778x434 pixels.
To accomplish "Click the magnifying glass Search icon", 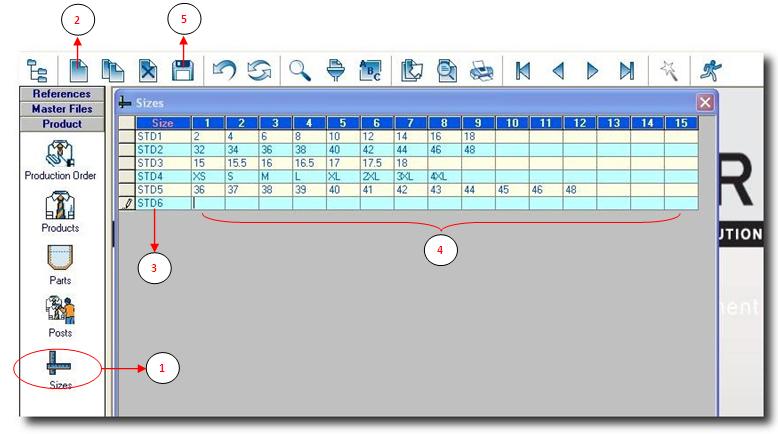I will [300, 71].
